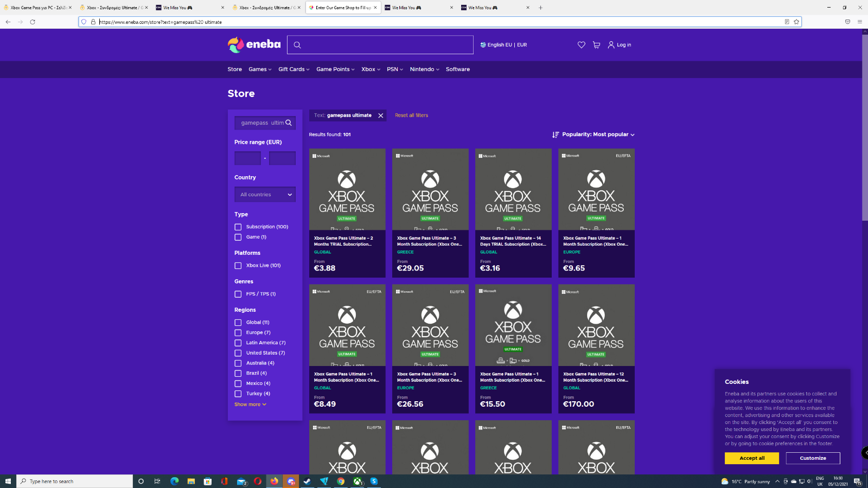Expand the Nintendo navigation menu
The image size is (868, 488).
(424, 69)
